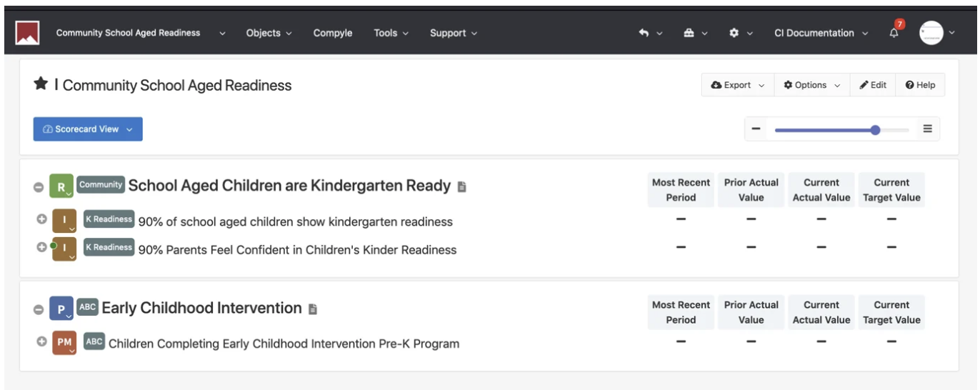The width and height of the screenshot is (980, 390).
Task: Click the Help button
Action: 920,85
